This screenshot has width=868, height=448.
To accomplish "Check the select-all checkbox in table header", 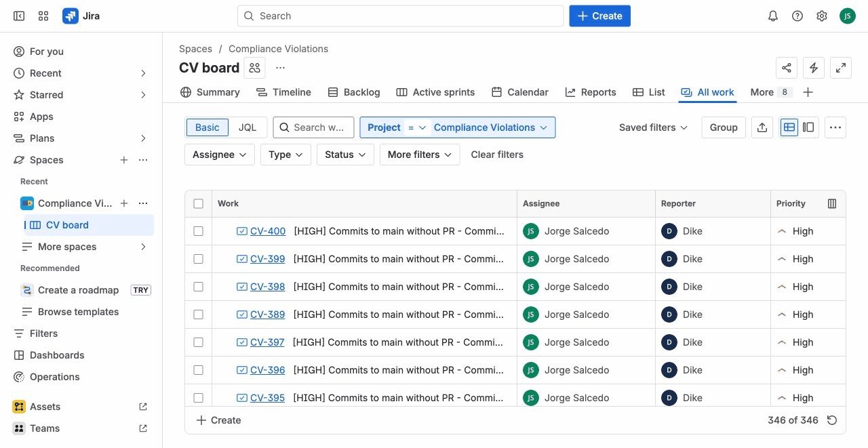I will (x=198, y=203).
